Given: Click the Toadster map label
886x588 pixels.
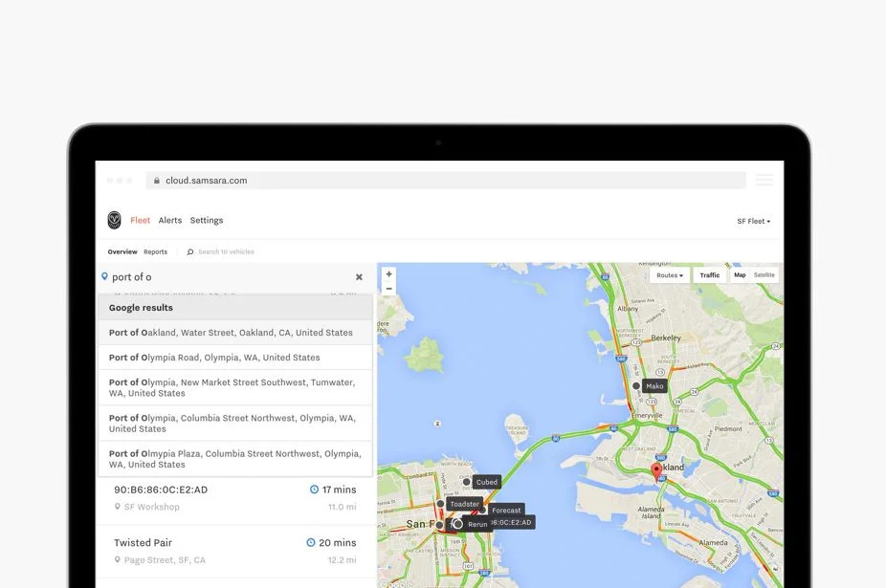Looking at the screenshot, I should [464, 504].
